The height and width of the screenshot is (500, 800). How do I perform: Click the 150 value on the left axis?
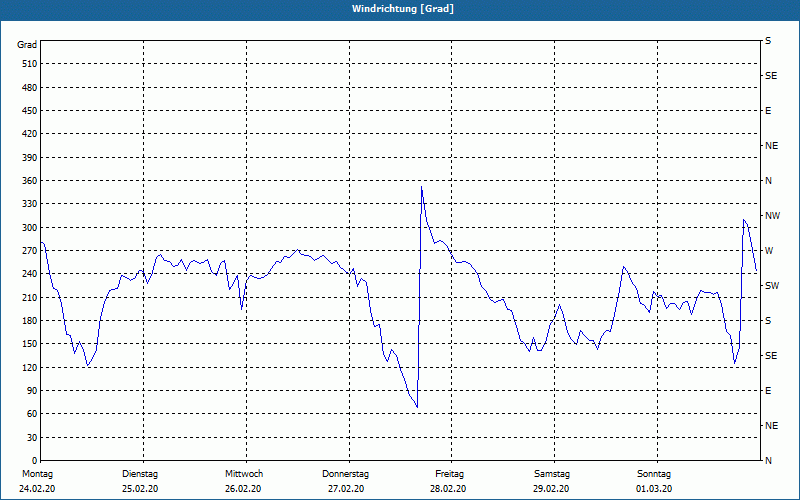(30, 344)
